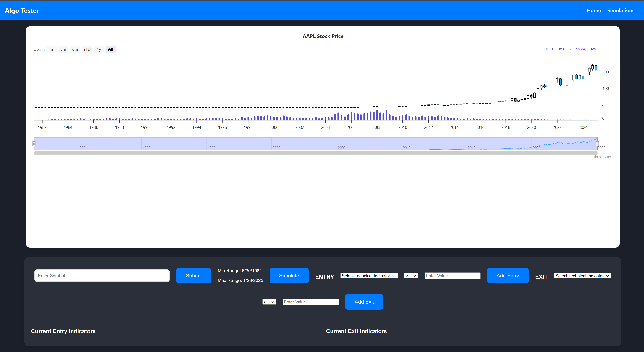The height and width of the screenshot is (352, 644).
Task: Click the chart navigator scrollbar
Action: click(x=316, y=153)
